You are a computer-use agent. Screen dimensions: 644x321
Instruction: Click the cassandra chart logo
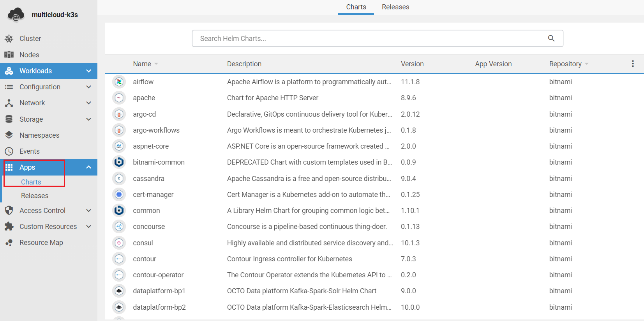(x=119, y=178)
